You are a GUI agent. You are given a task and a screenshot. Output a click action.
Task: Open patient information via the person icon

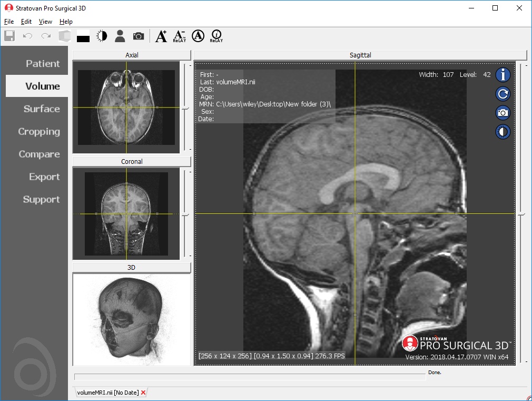(120, 36)
